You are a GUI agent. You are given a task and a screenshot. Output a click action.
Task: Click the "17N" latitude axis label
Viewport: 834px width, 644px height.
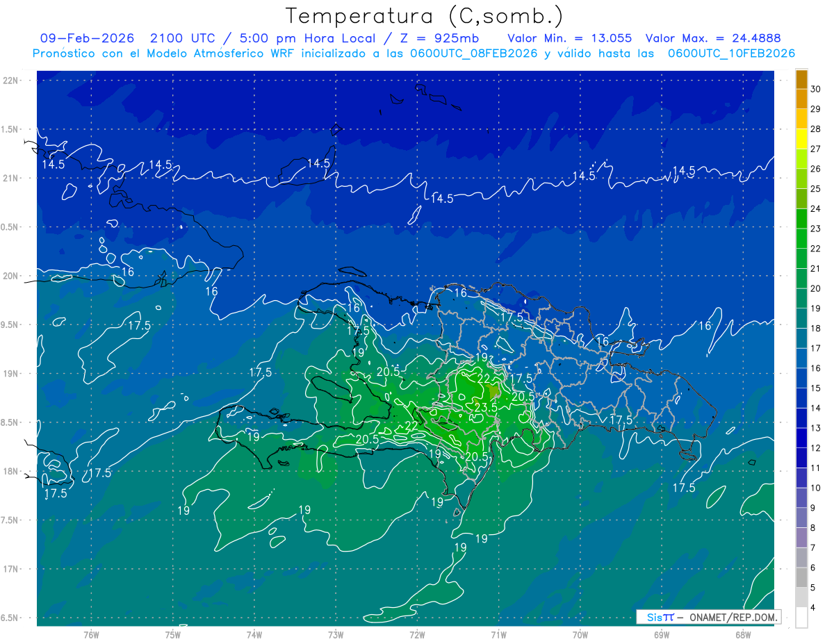[10, 570]
